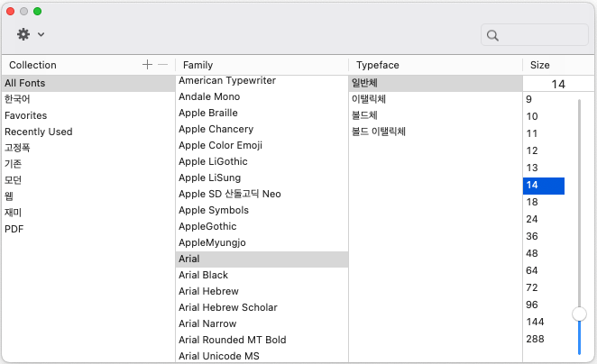Screen dimensions: 597x364
Task: Select the 볼드체 typeface
Action: (x=436, y=115)
